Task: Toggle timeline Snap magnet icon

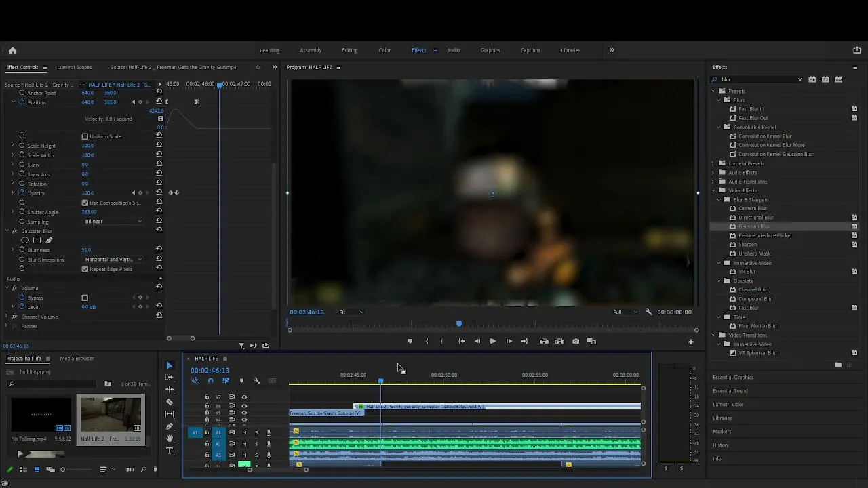Action: click(x=210, y=381)
